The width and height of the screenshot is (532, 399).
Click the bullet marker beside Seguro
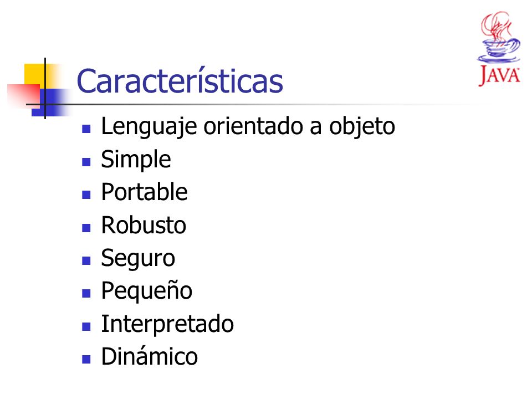pos(86,260)
